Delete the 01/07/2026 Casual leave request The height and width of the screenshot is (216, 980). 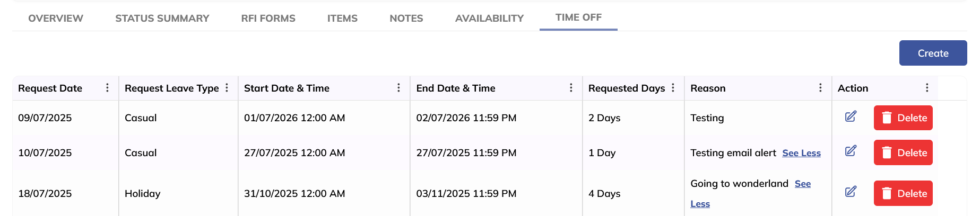(903, 118)
